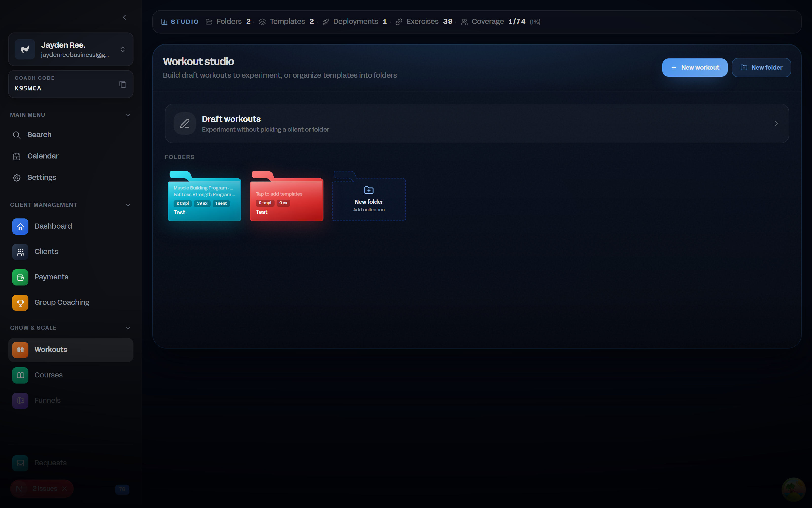This screenshot has height=508, width=812.
Task: Click the Search magnifier icon
Action: pos(16,135)
